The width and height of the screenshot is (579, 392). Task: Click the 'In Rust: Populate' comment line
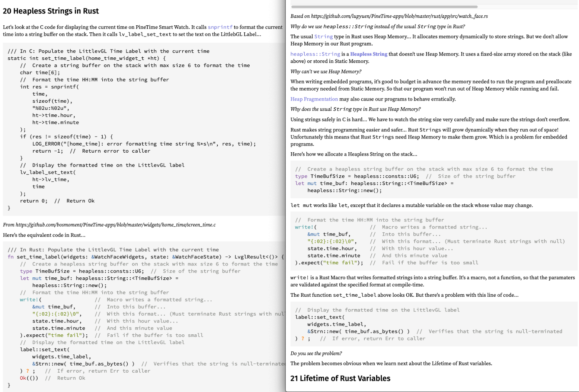pyautogui.click(x=113, y=250)
